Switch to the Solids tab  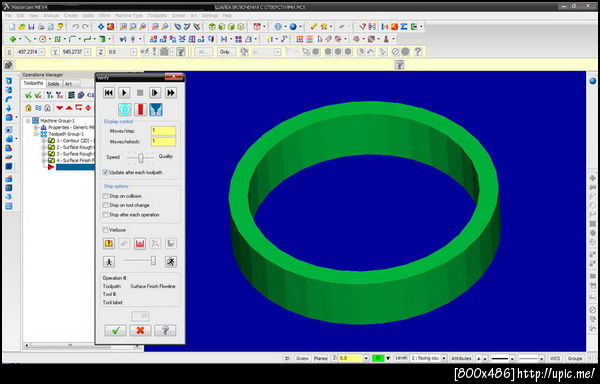click(x=54, y=84)
